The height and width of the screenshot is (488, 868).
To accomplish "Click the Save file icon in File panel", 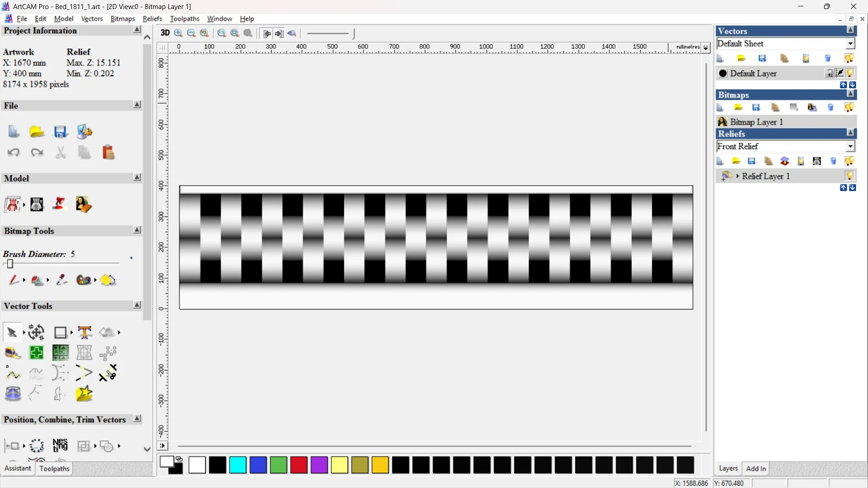I will [x=61, y=132].
